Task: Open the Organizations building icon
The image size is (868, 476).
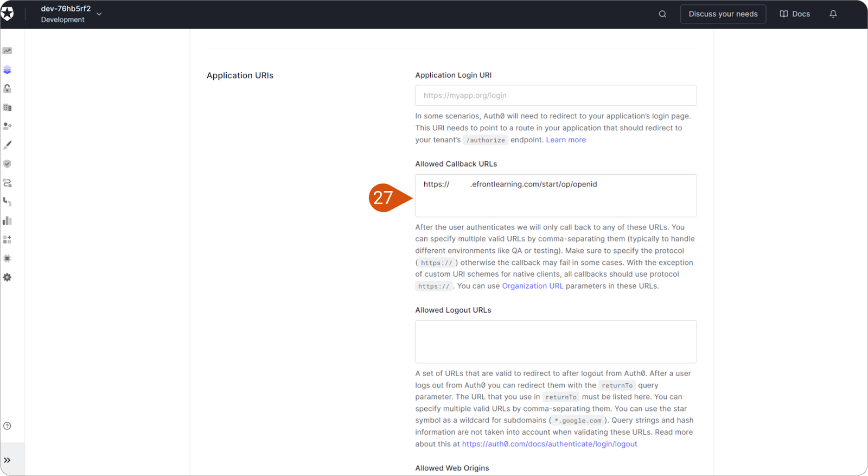Action: (x=7, y=107)
